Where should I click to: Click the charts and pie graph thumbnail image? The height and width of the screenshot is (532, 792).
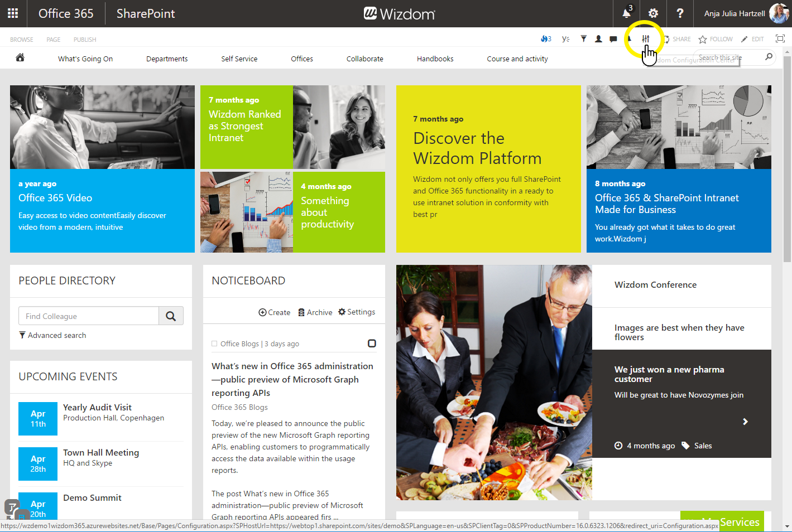coord(679,127)
